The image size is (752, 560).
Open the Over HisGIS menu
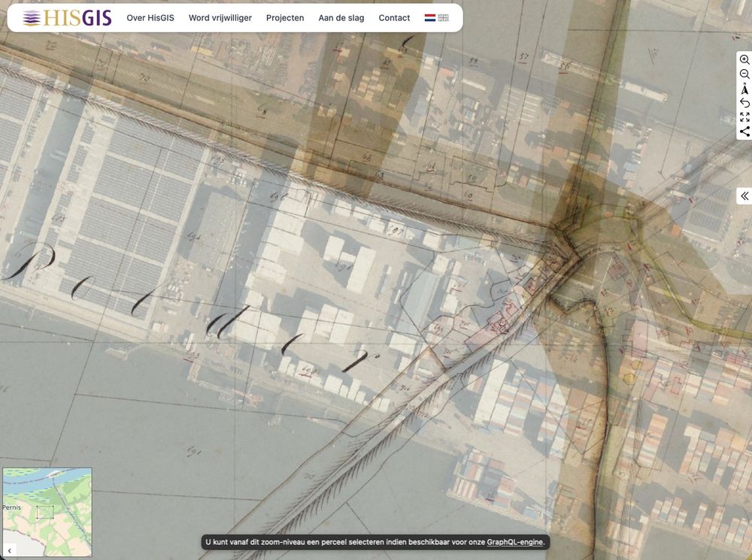point(150,18)
